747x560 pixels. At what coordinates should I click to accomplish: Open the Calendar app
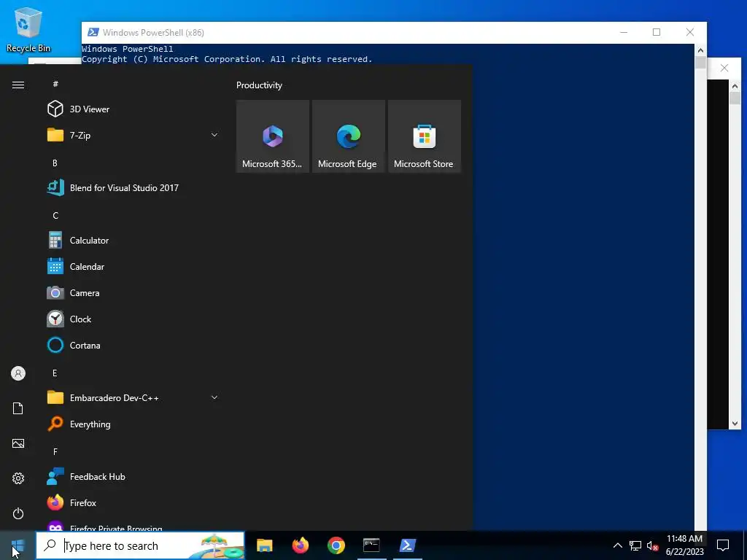tap(133, 267)
